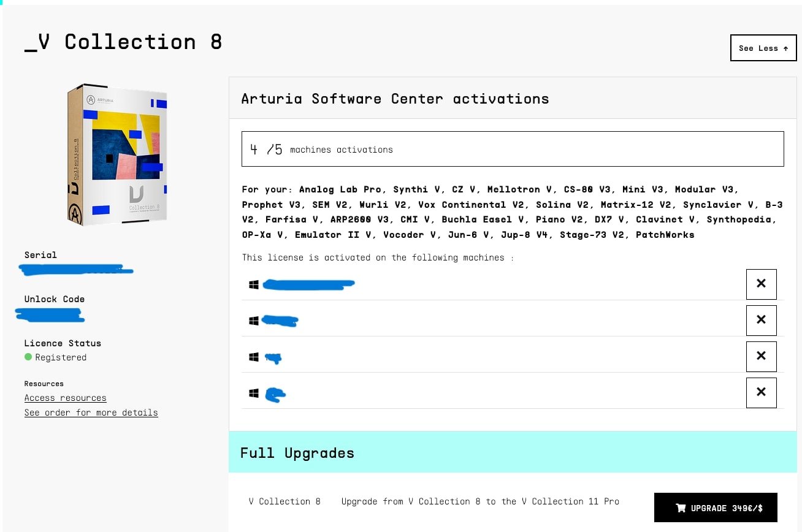Click the first redacted machine name

(308, 284)
